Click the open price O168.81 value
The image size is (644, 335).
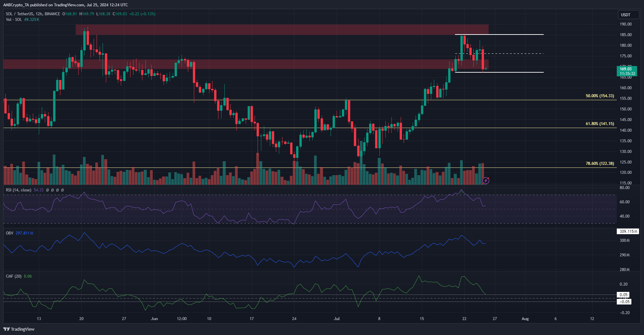click(70, 14)
